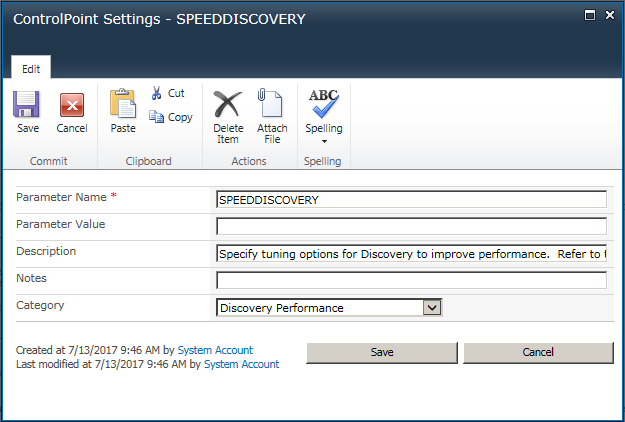
Task: Click the Save floppy disk ribbon icon
Action: [28, 105]
